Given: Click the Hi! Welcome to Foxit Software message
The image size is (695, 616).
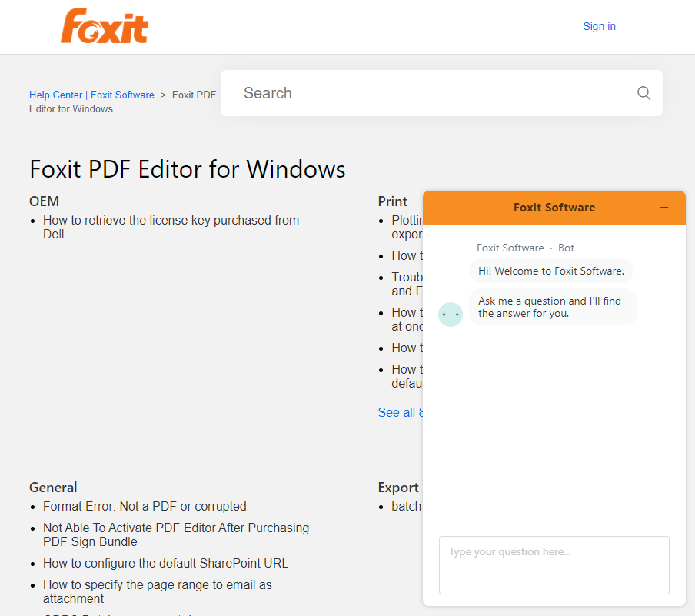Looking at the screenshot, I should 551,271.
